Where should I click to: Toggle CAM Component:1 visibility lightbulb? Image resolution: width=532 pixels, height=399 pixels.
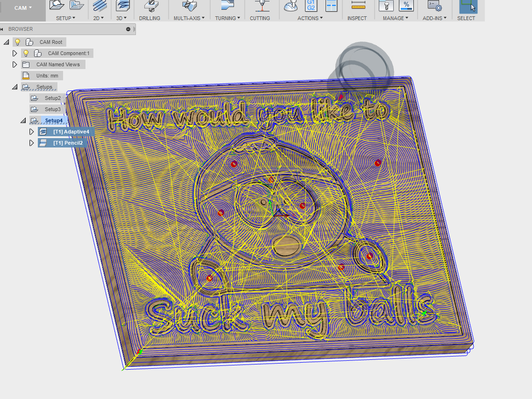pyautogui.click(x=26, y=53)
